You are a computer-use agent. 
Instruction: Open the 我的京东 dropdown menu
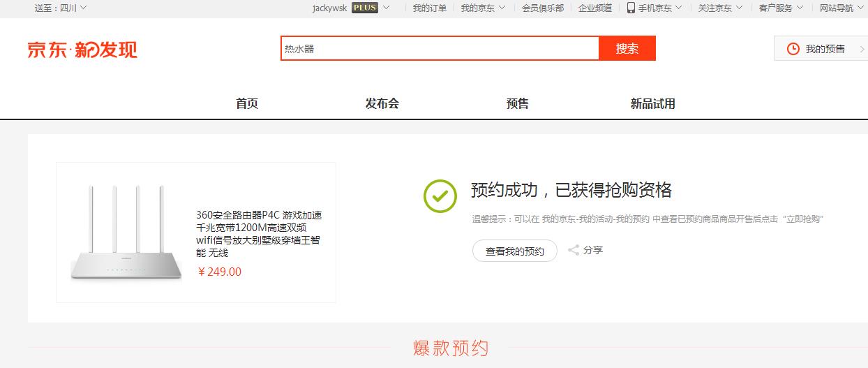pyautogui.click(x=482, y=8)
